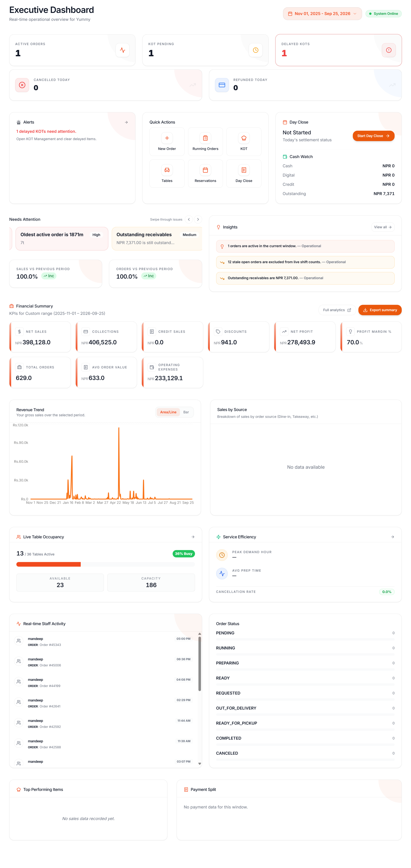Click the New Order plus icon
Screen dimensions: 411x868
click(167, 138)
